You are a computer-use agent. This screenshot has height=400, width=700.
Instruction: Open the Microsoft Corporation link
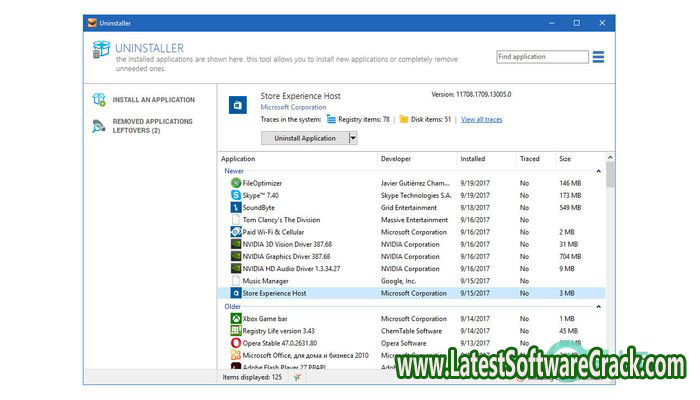[293, 107]
